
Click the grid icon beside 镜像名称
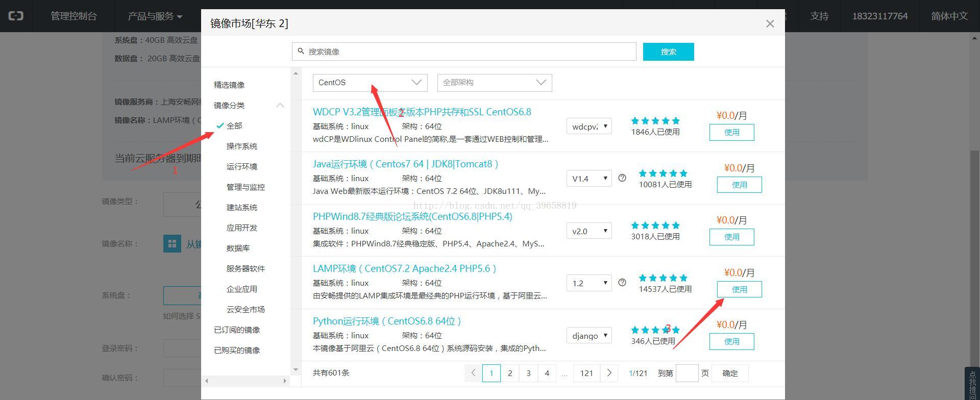tap(172, 243)
